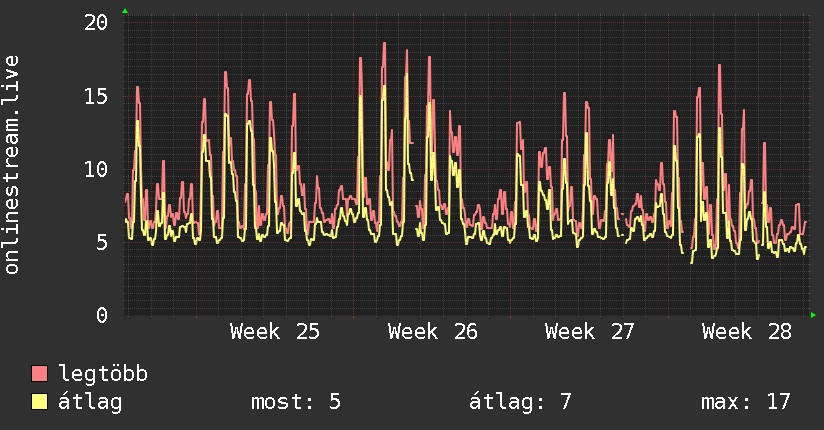Click the y-axis value 20
This screenshot has height=430, width=824.
pyautogui.click(x=96, y=23)
